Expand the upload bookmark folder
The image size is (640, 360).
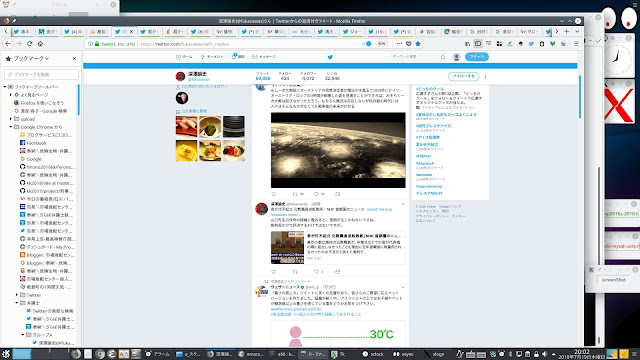pyautogui.click(x=11, y=119)
